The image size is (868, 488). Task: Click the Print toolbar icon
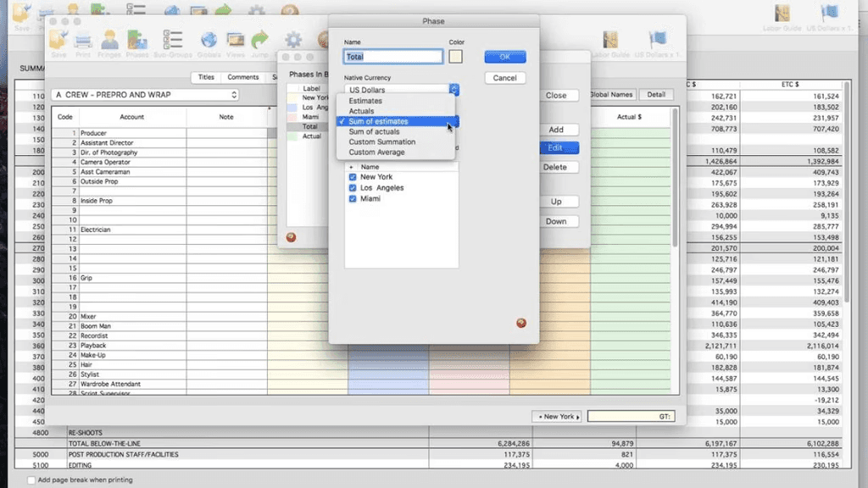tap(83, 43)
